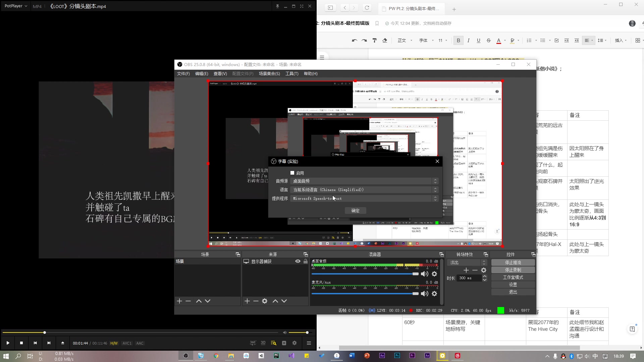Open the 正文 paragraph style dropdown
This screenshot has width=644, height=362.
(x=405, y=41)
